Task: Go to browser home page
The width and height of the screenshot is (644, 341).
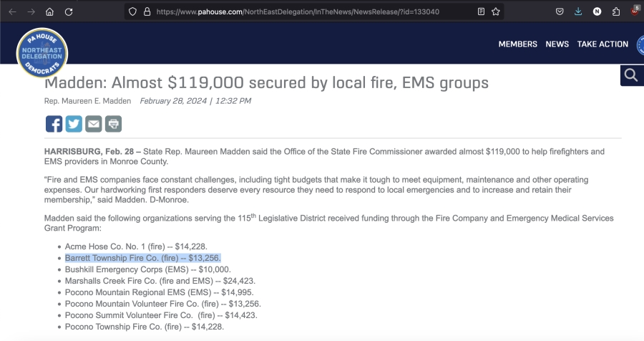Action: [49, 11]
